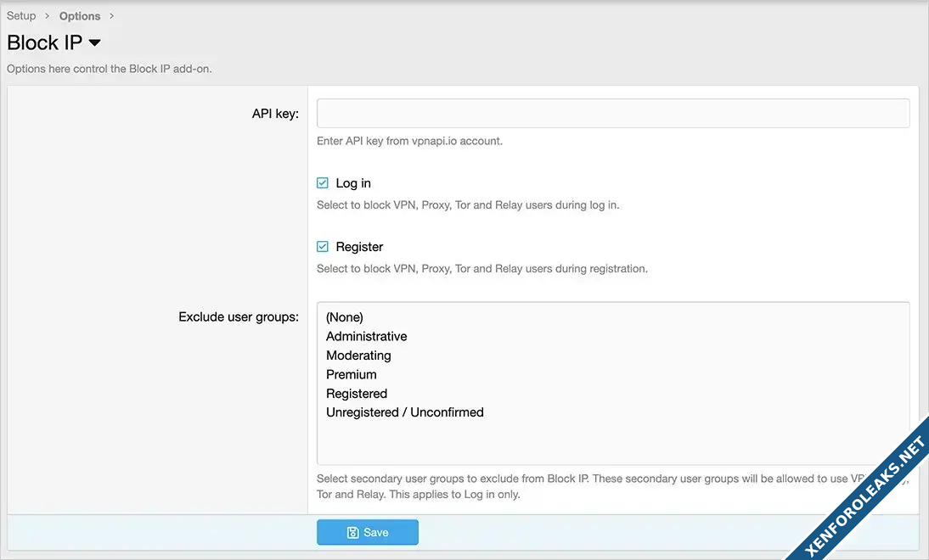The height and width of the screenshot is (560, 929).
Task: Open the Block IP title dropdown arrow
Action: pyautogui.click(x=94, y=42)
